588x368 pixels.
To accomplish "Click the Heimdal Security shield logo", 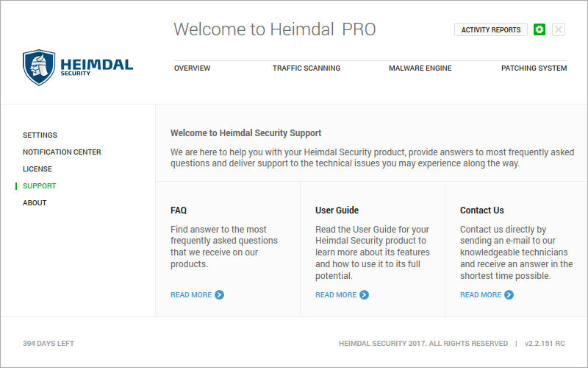I will pos(39,68).
